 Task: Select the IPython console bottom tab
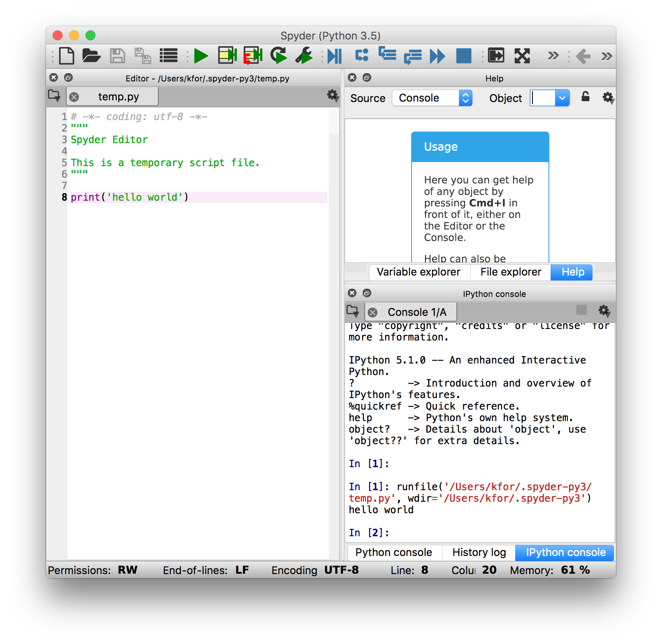point(565,552)
